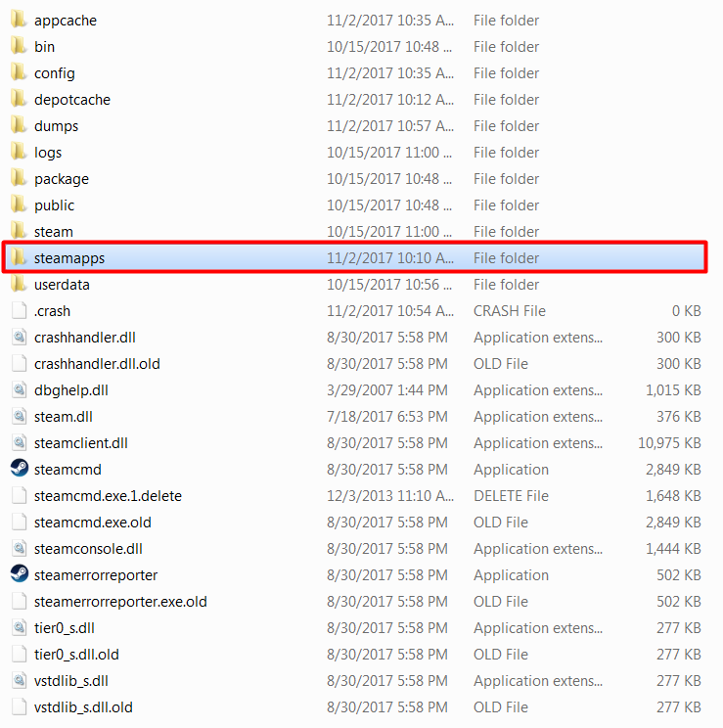Image resolution: width=723 pixels, height=728 pixels.
Task: Click the public folder icon
Action: coord(19,205)
